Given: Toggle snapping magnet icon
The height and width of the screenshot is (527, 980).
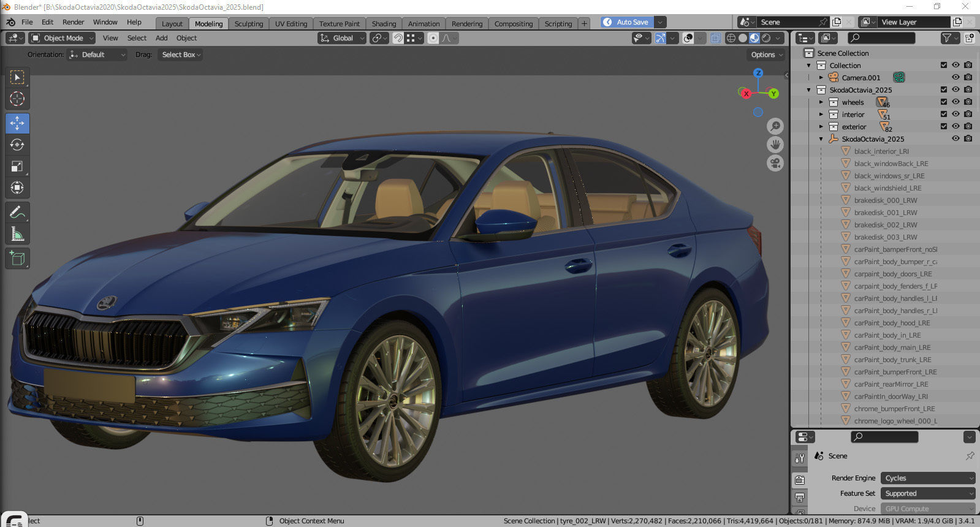Looking at the screenshot, I should tap(398, 38).
